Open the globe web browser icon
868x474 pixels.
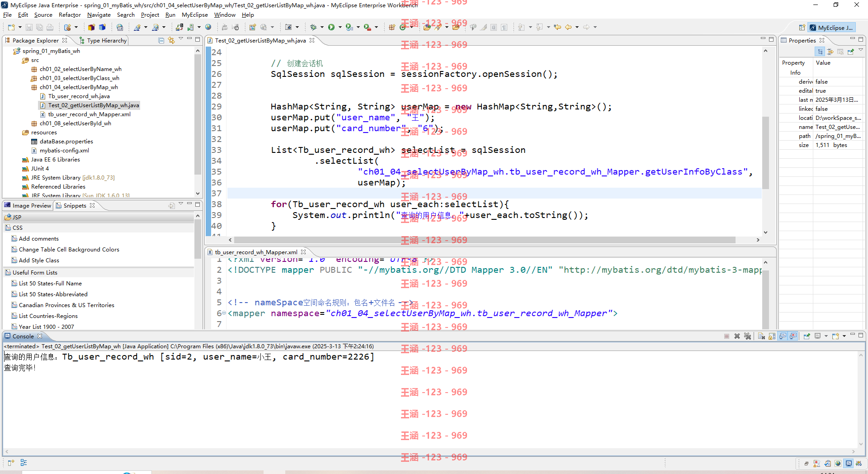(208, 27)
